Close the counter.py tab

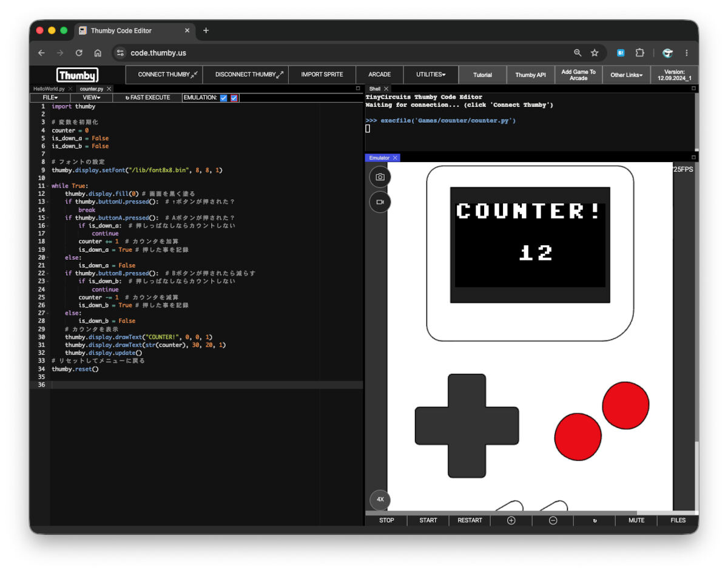click(109, 89)
